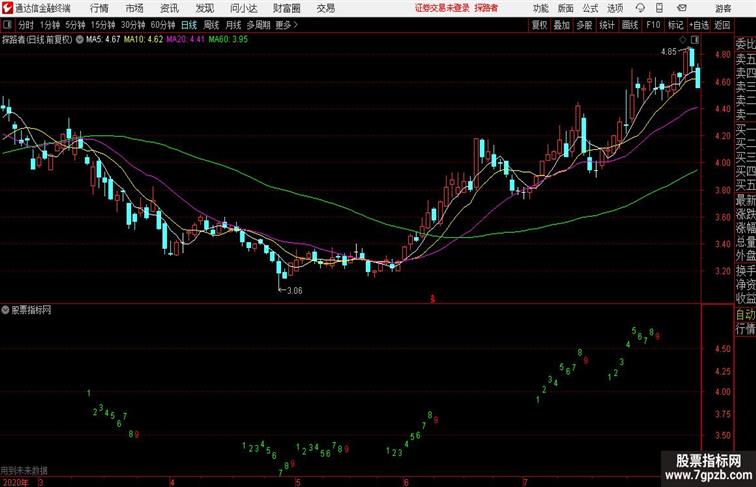756x487 pixels.
Task: Click the 自动 label in right panel
Action: [745, 315]
